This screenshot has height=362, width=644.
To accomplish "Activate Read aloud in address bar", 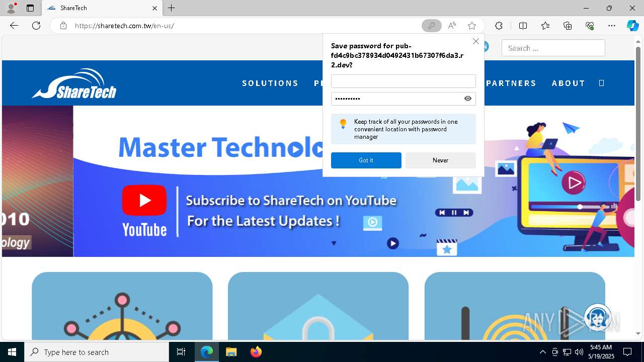I will pos(452,26).
